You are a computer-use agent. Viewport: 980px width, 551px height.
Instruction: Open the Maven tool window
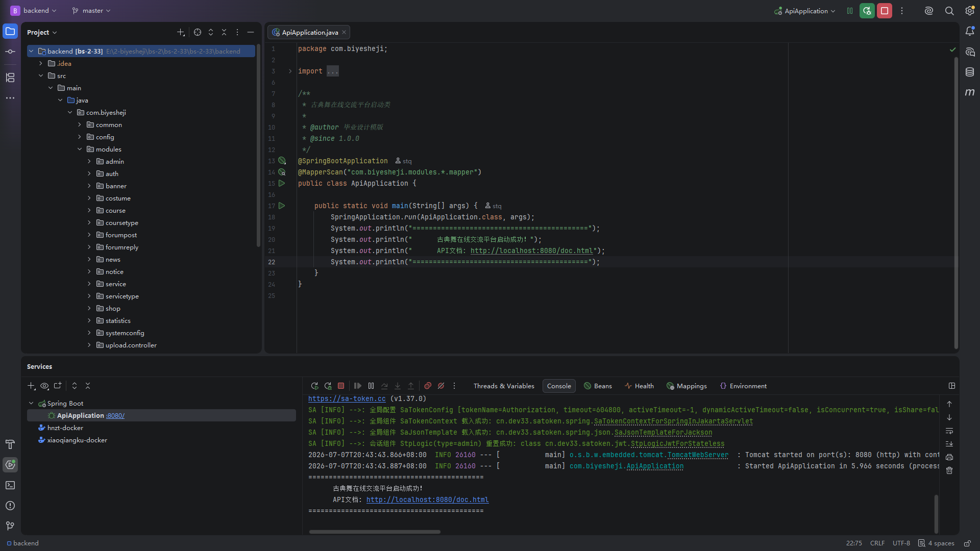970,92
